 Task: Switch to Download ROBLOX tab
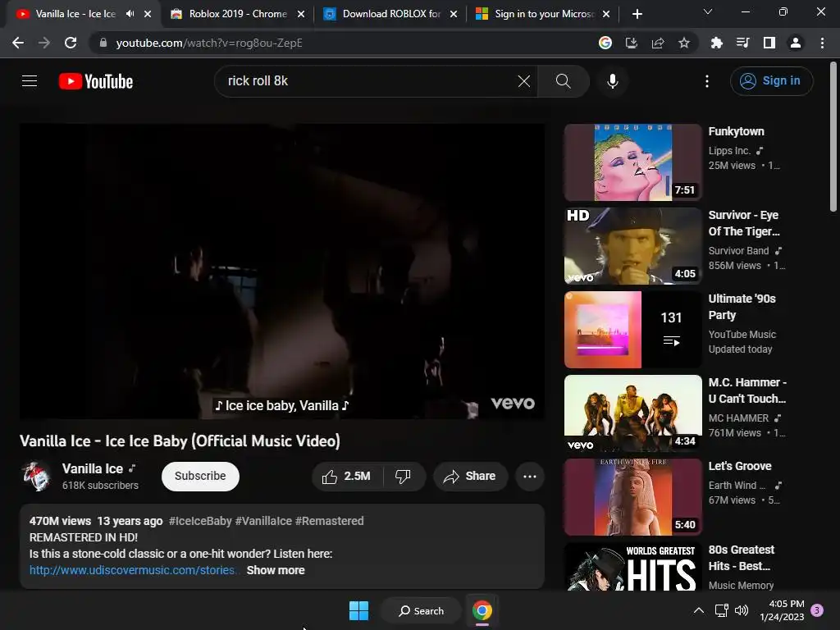(x=391, y=14)
